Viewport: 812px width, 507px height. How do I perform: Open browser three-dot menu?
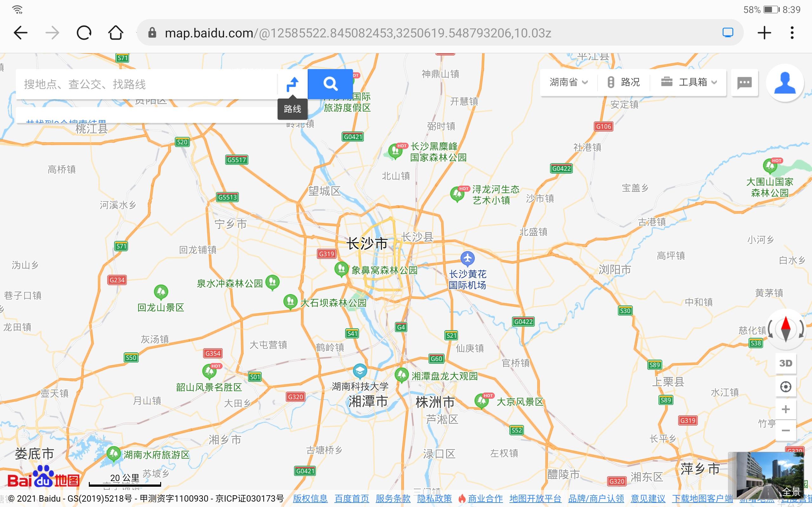point(792,33)
